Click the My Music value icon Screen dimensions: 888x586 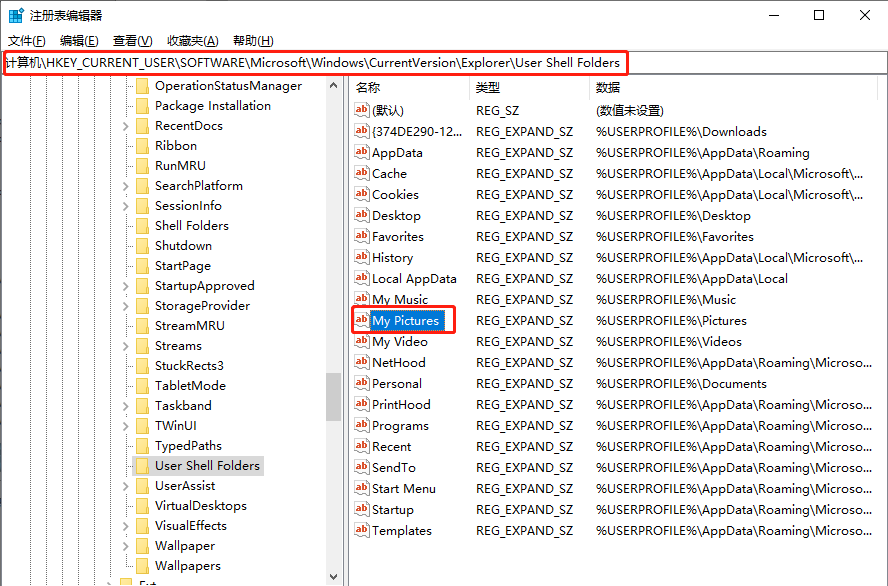361,298
